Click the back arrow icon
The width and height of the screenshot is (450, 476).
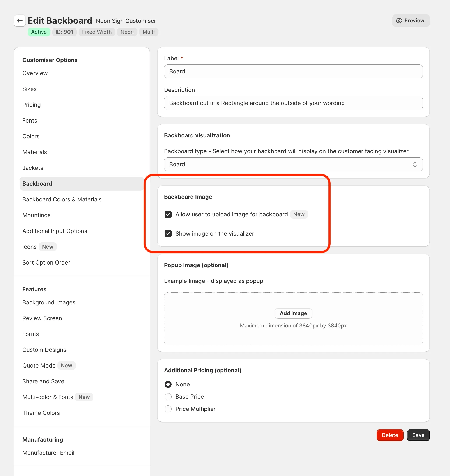tap(19, 21)
